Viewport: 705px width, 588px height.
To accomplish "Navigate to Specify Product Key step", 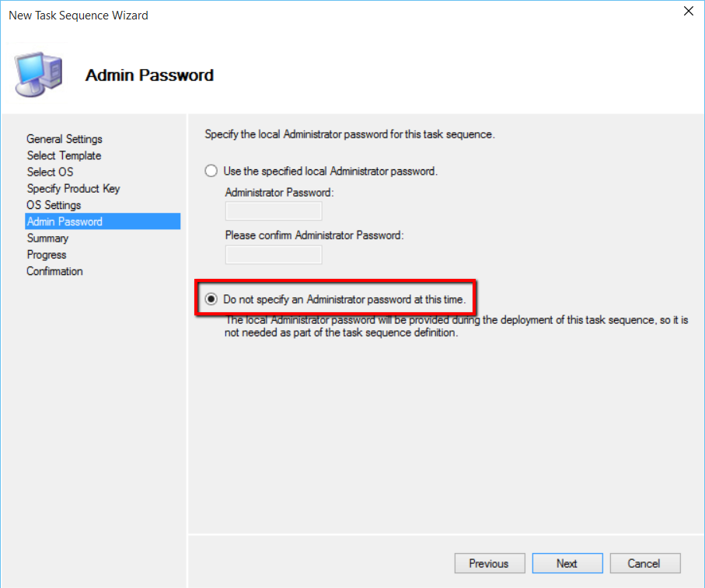I will 73,189.
